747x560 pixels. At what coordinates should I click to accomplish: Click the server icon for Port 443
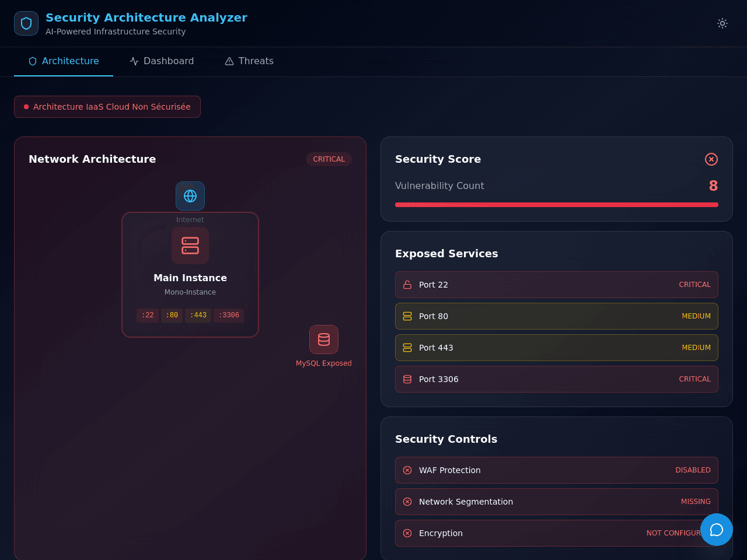[x=407, y=348]
